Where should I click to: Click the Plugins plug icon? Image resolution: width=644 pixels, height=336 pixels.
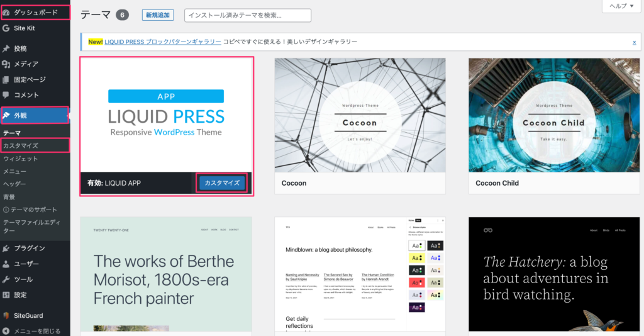pos(6,248)
